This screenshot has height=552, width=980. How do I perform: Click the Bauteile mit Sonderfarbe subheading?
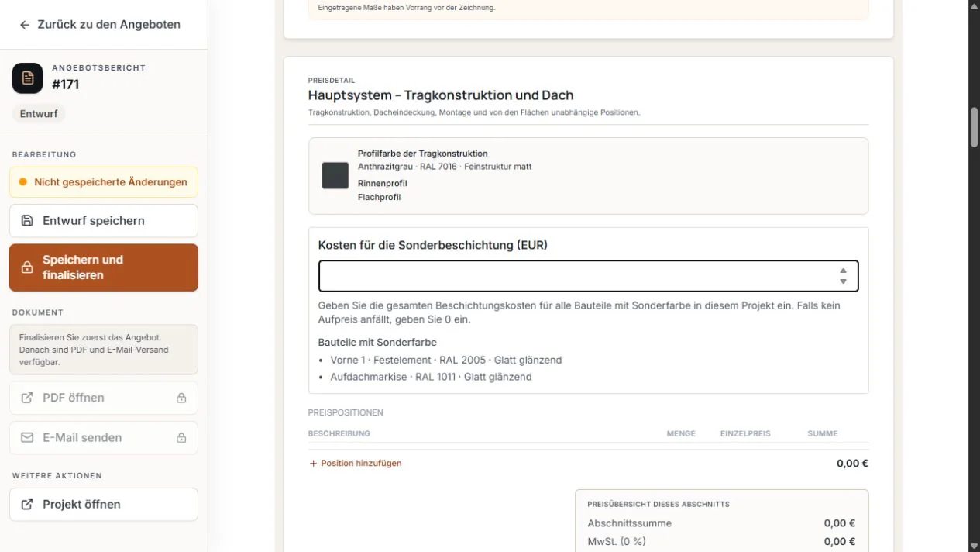coord(377,342)
